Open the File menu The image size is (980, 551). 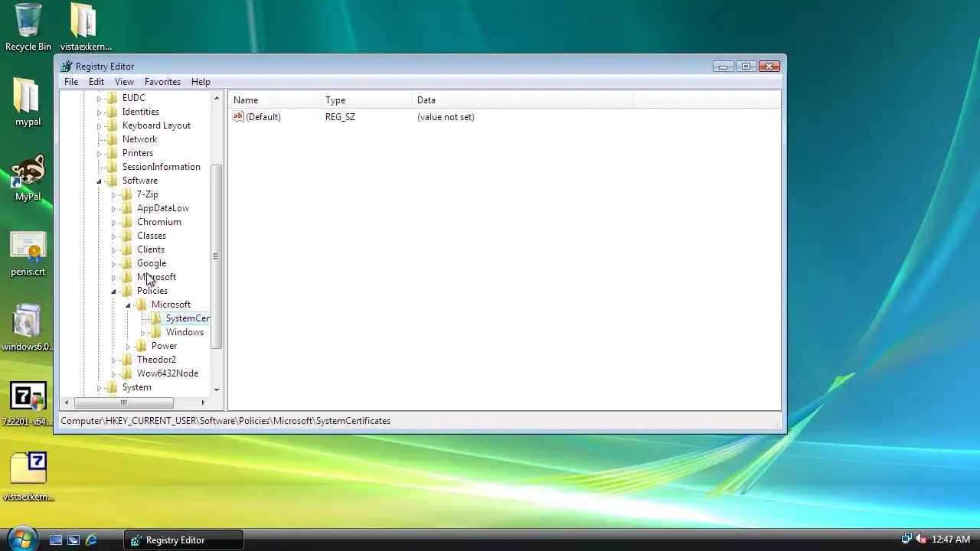point(71,82)
